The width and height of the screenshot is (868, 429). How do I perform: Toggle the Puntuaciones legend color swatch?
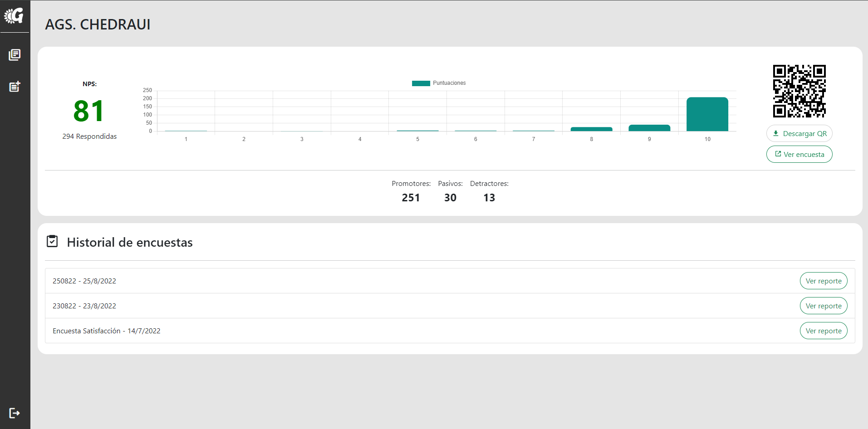(x=421, y=83)
